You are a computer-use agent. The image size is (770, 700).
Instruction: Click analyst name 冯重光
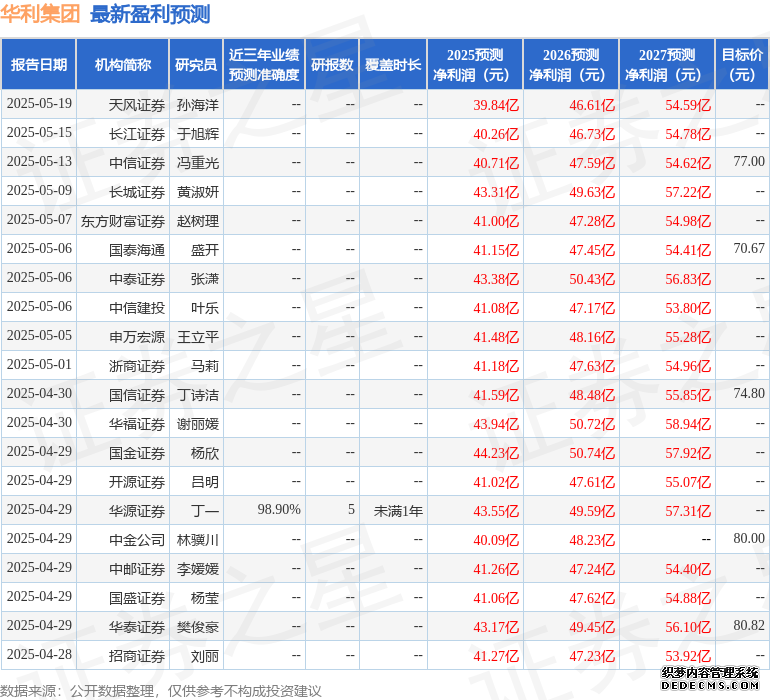198,163
